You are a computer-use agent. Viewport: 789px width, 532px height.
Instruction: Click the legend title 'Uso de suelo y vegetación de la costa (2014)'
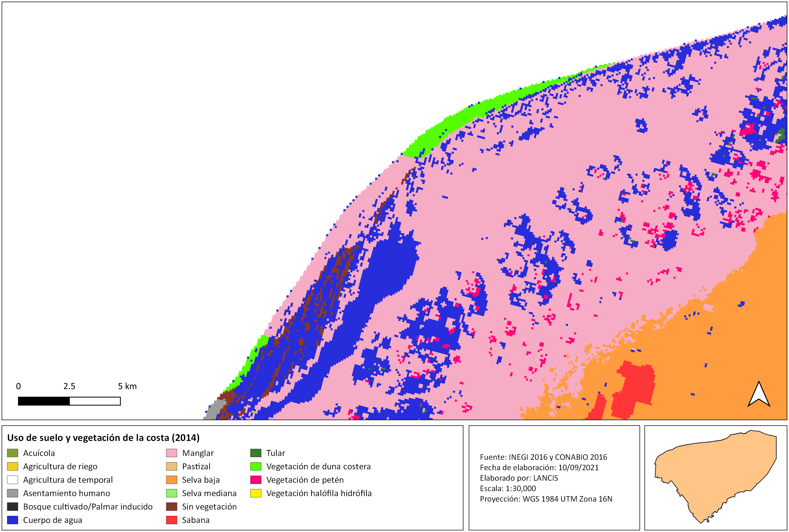pyautogui.click(x=104, y=438)
